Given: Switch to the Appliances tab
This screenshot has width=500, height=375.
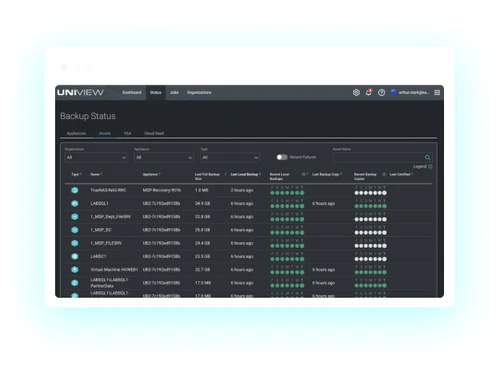Looking at the screenshot, I should [76, 133].
